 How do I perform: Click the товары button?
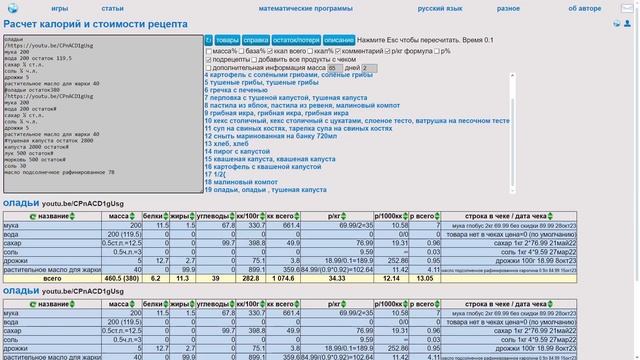click(227, 40)
